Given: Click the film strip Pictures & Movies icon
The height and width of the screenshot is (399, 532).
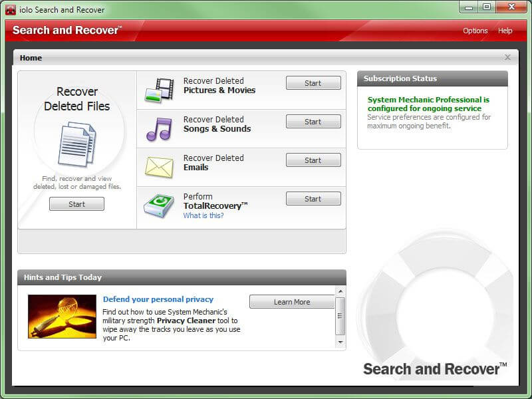Looking at the screenshot, I should coord(159,90).
